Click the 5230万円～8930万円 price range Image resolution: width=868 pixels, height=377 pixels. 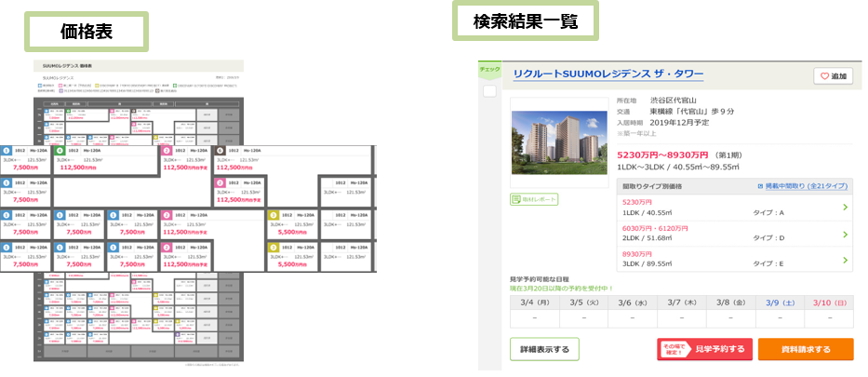click(662, 155)
